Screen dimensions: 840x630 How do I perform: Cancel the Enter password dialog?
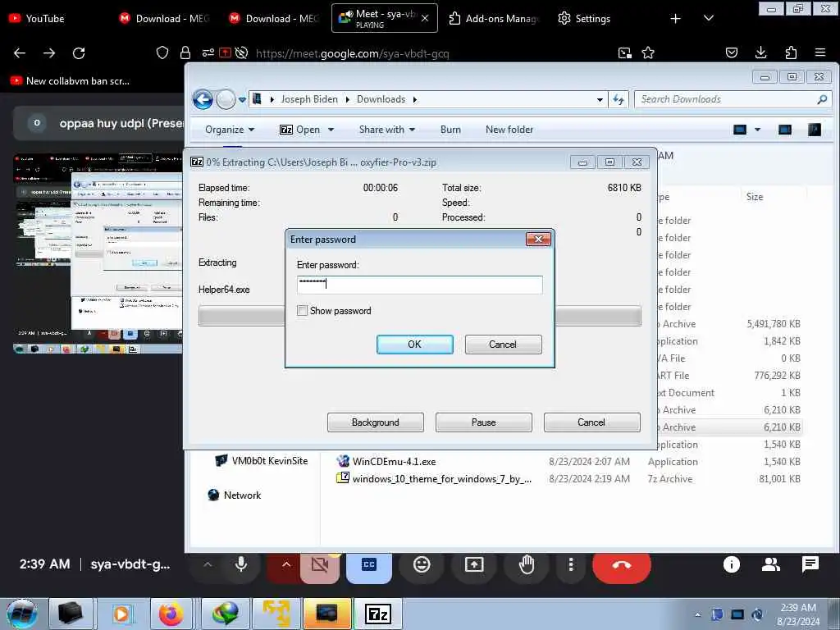503,345
